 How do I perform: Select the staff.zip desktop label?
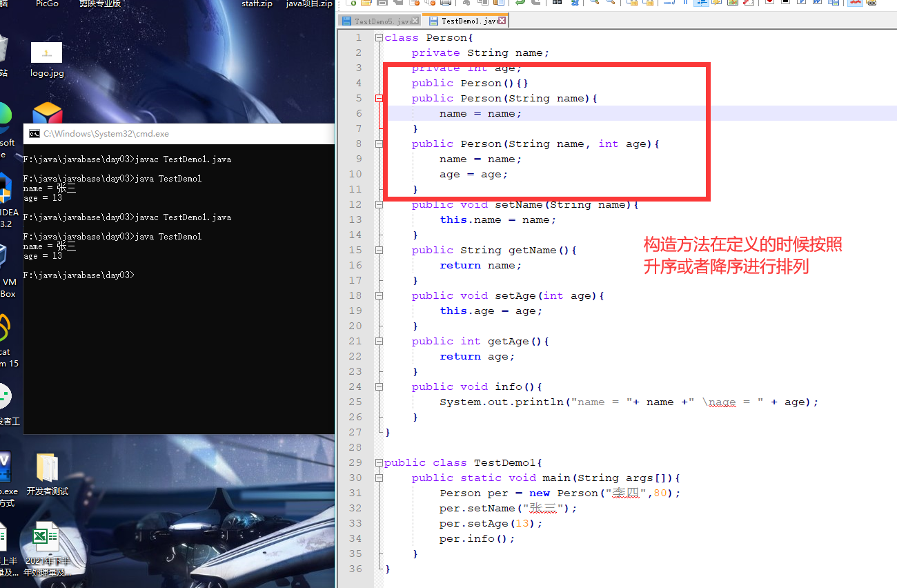(257, 3)
